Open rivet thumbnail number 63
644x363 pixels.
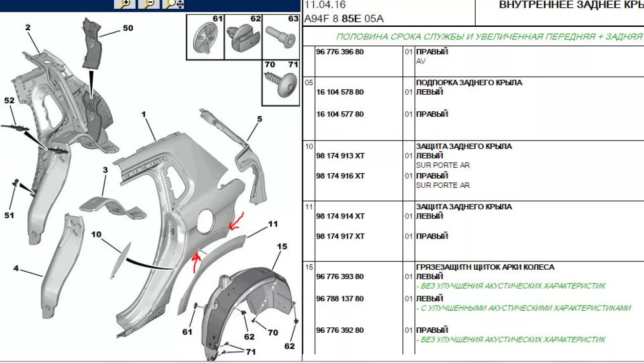pos(281,37)
